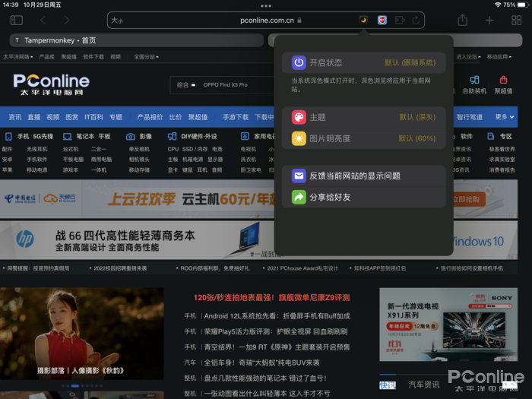Open the 人像摄影《秋韵》 photo thumbnail
Image resolution: width=532 pixels, height=399 pixels.
point(82,334)
